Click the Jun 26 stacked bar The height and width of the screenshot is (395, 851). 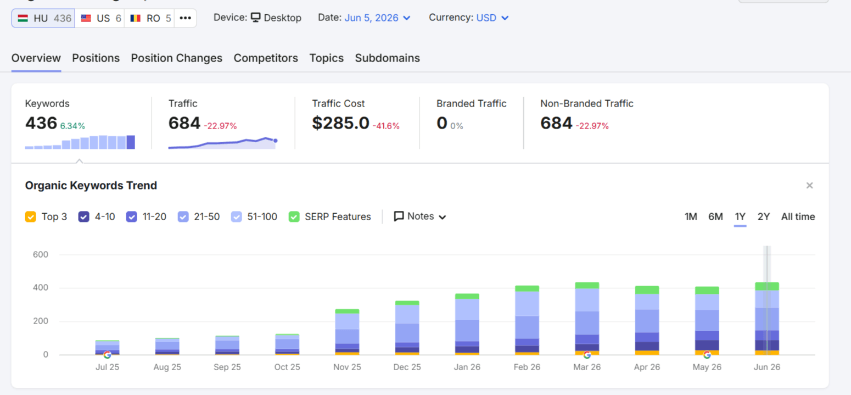tap(767, 318)
